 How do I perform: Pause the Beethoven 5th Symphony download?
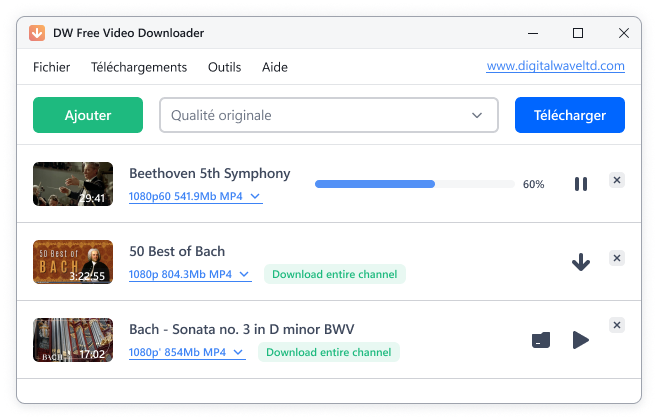(x=580, y=184)
